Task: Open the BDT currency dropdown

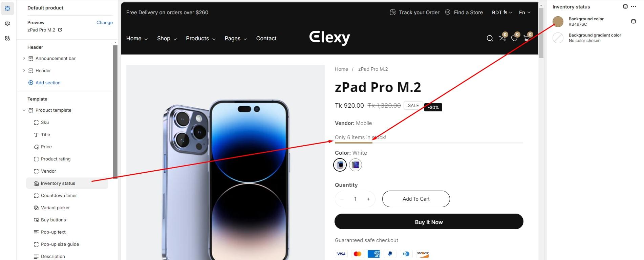Action: click(502, 12)
